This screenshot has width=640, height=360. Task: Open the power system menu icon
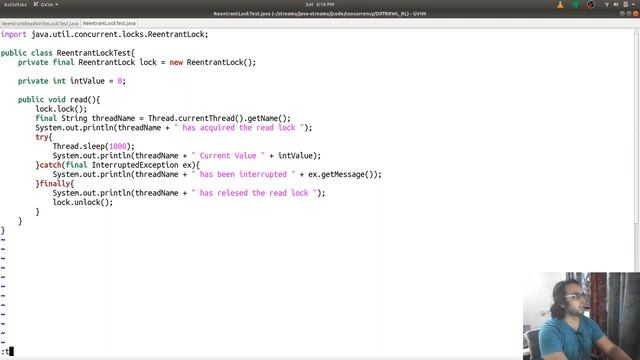click(626, 4)
